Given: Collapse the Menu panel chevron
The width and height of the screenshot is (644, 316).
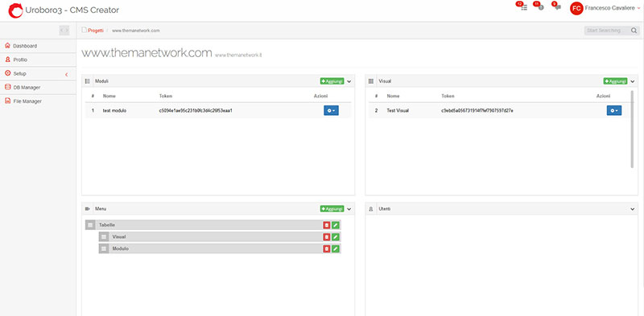Looking at the screenshot, I should tap(349, 209).
